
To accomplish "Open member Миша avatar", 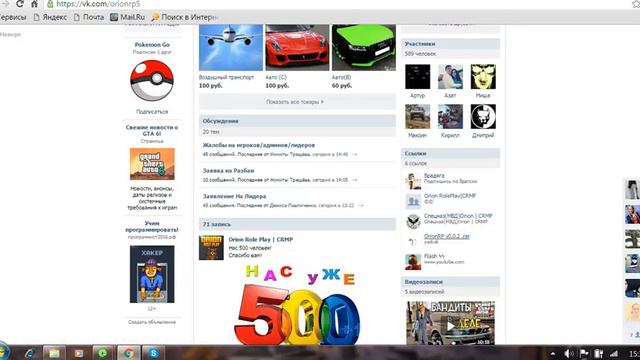I will pos(483,76).
